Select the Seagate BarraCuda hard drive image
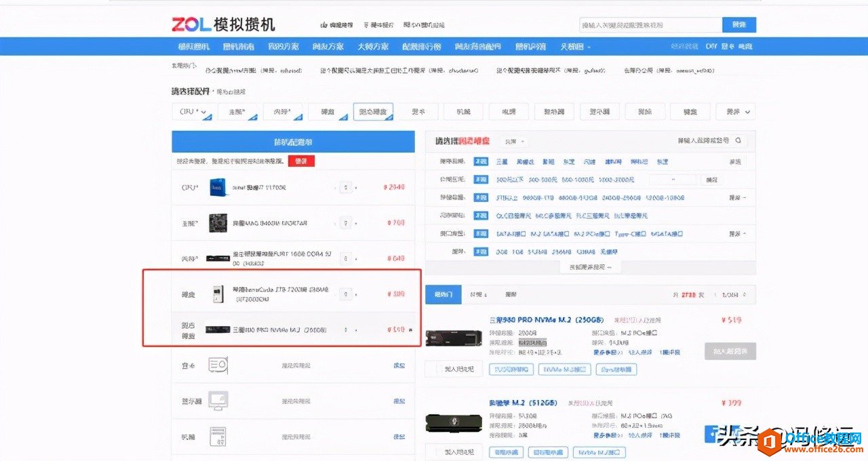Viewport: 868px width, 461px height. tap(218, 294)
